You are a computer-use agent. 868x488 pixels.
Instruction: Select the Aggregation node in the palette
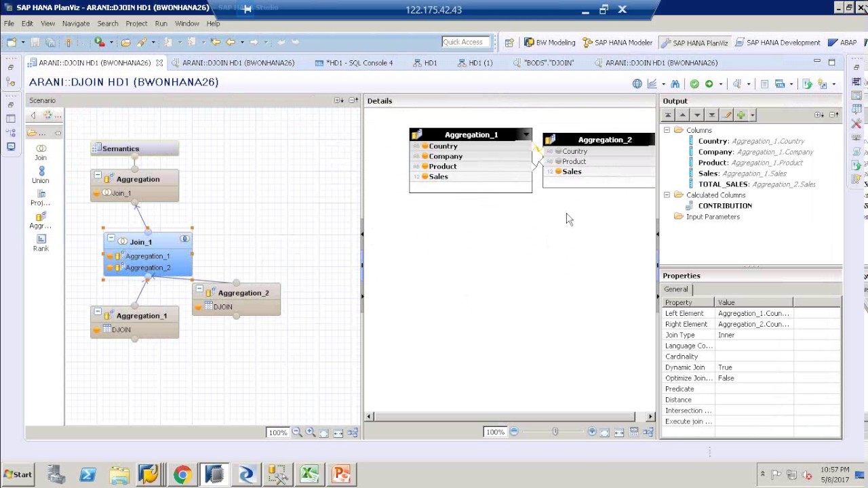(41, 221)
